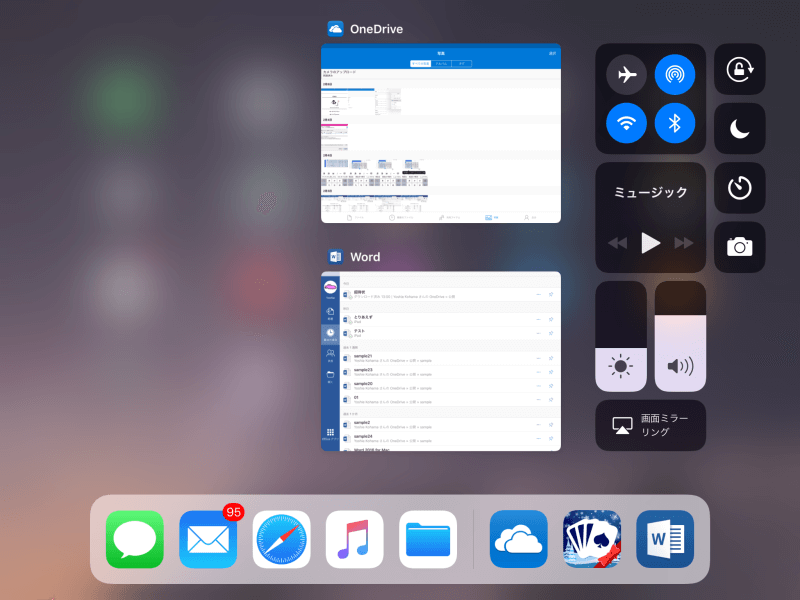
Task: Open the Solitaire card game in dock
Action: click(592, 539)
